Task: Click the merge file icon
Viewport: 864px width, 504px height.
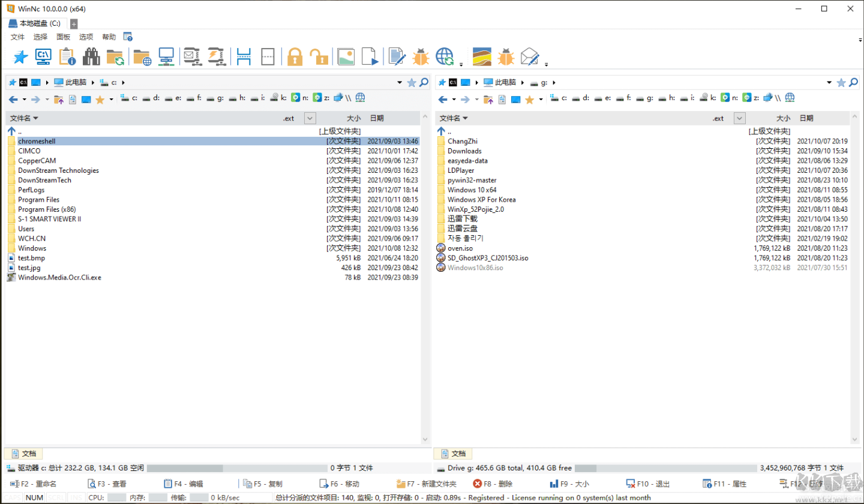Action: (268, 57)
